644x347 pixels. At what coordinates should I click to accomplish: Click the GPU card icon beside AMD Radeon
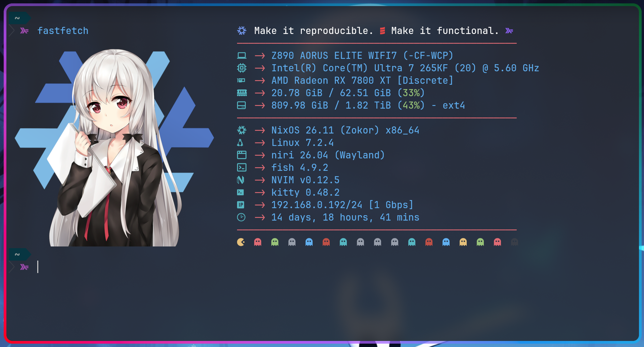[x=241, y=80]
